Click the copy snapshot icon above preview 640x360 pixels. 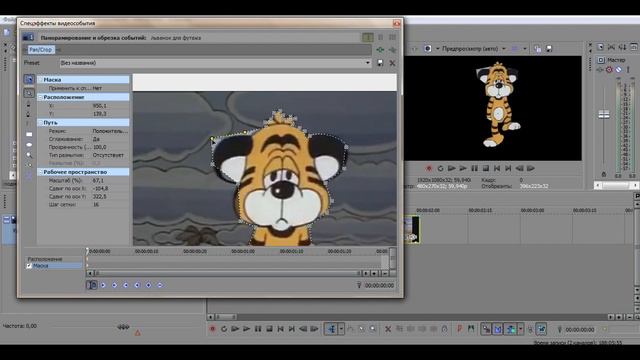(538, 49)
